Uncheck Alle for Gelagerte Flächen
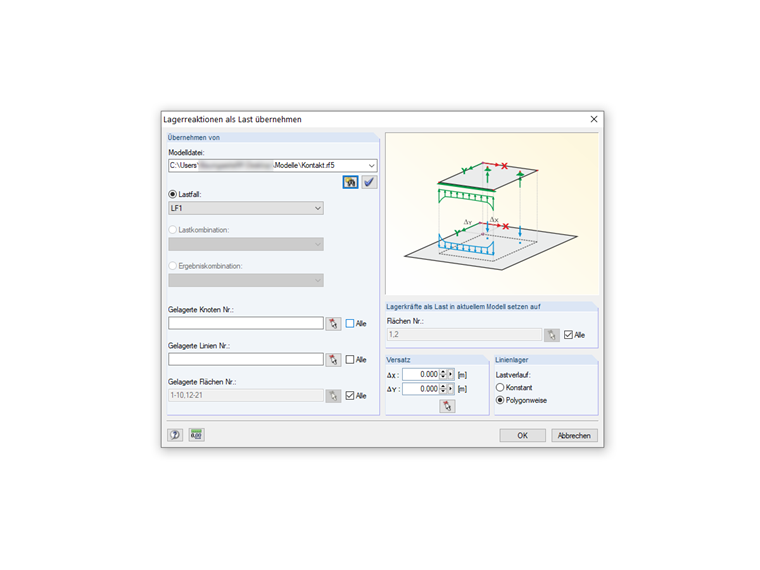760x570 pixels. coord(350,396)
